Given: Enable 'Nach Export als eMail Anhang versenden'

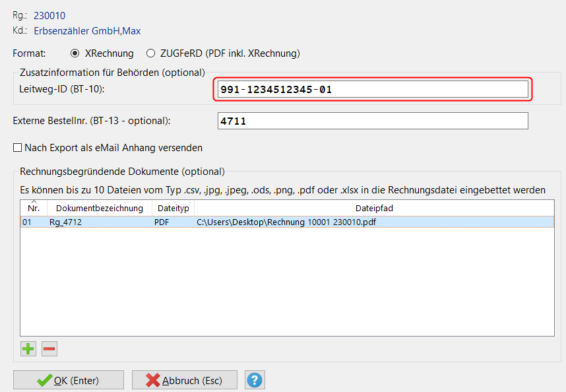Looking at the screenshot, I should tap(18, 148).
